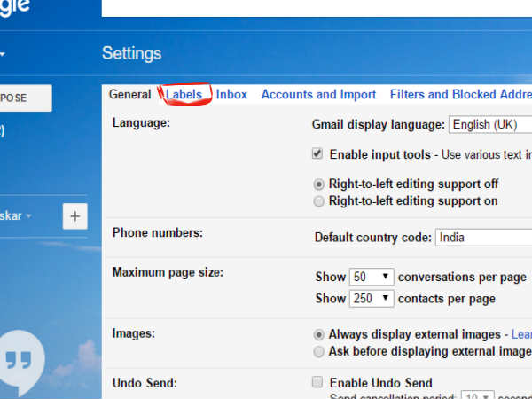Tick the Enable Undo Send checkbox
This screenshot has height=399, width=532.
[x=317, y=383]
